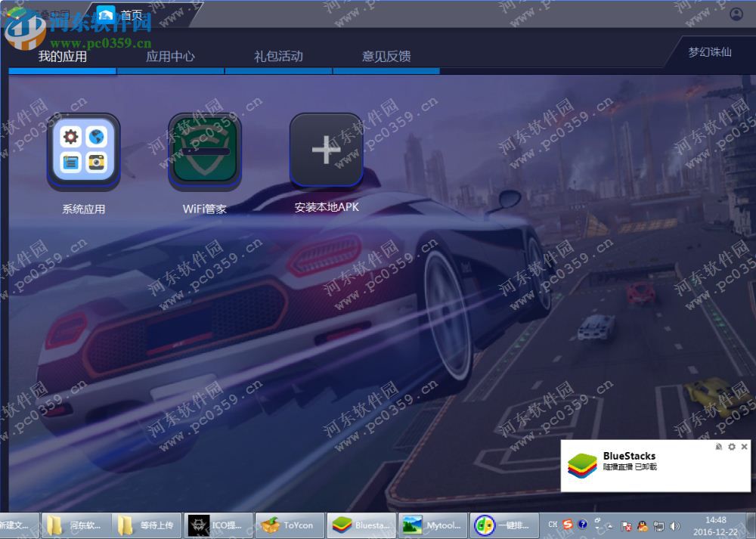
Task: Expand hidden icons in the system tray
Action: pos(609,525)
